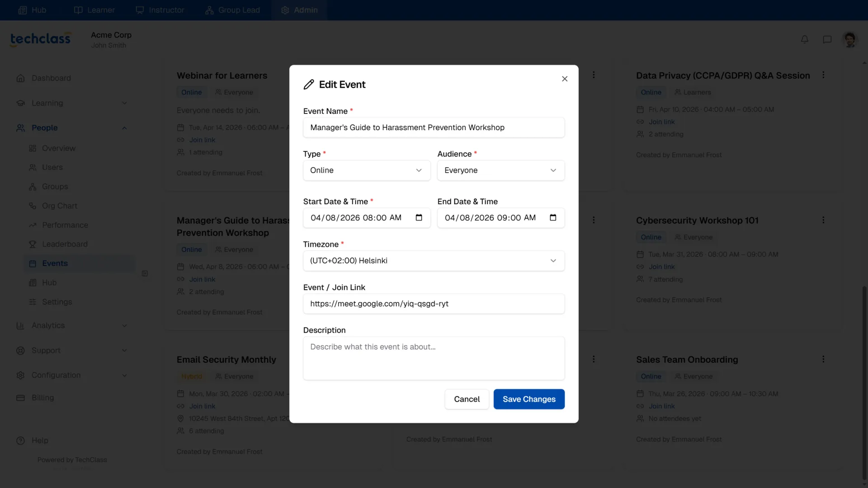Screen dimensions: 868x488
Task: Close the Edit Event dialog
Action: click(565, 79)
